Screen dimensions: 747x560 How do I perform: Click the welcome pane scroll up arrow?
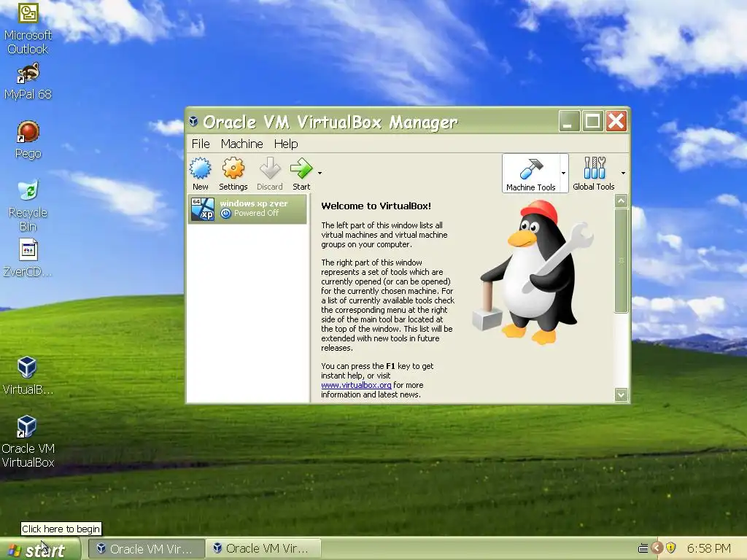pos(621,201)
